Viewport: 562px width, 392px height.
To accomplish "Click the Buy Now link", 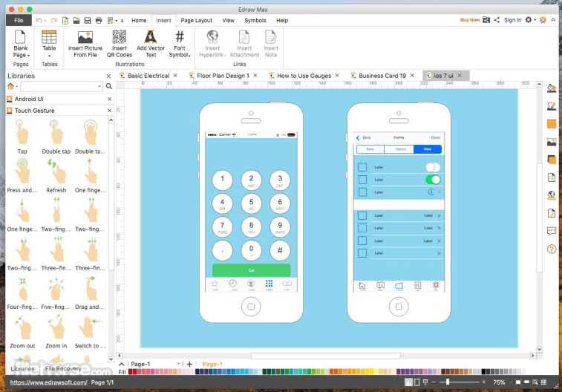I will click(469, 20).
